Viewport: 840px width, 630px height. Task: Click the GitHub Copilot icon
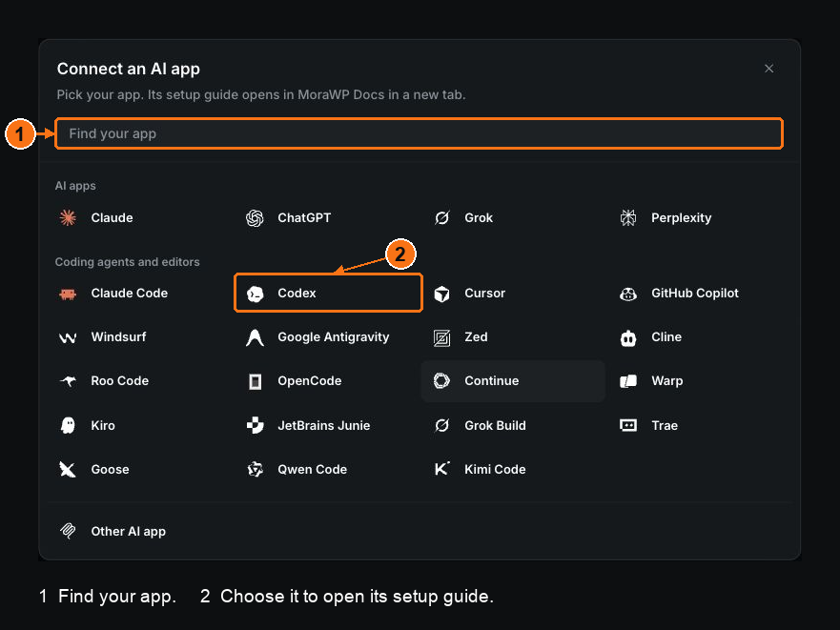click(x=628, y=294)
